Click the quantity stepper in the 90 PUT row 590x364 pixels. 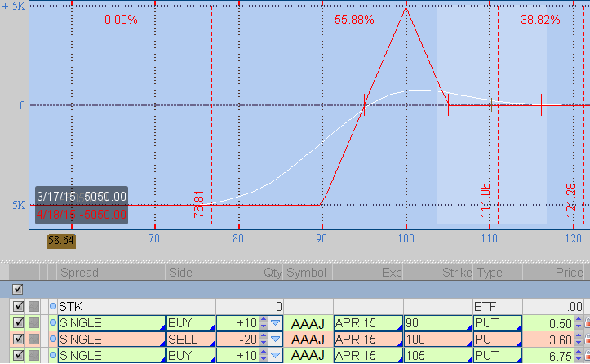point(264,323)
